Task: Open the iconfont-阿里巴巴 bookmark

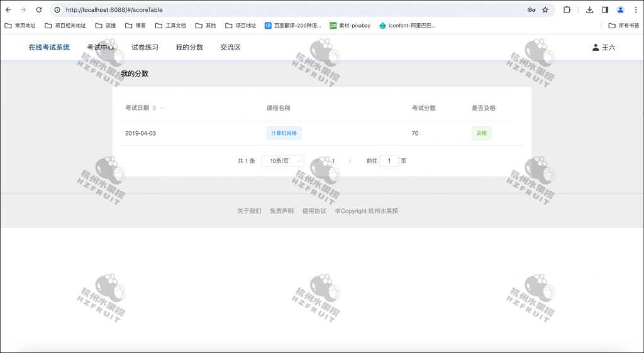Action: [x=407, y=25]
